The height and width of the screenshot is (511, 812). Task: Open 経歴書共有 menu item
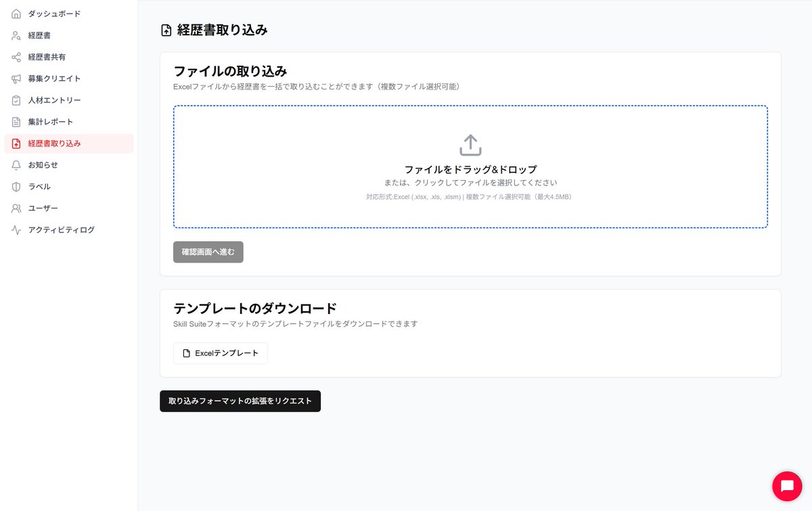[x=69, y=57]
